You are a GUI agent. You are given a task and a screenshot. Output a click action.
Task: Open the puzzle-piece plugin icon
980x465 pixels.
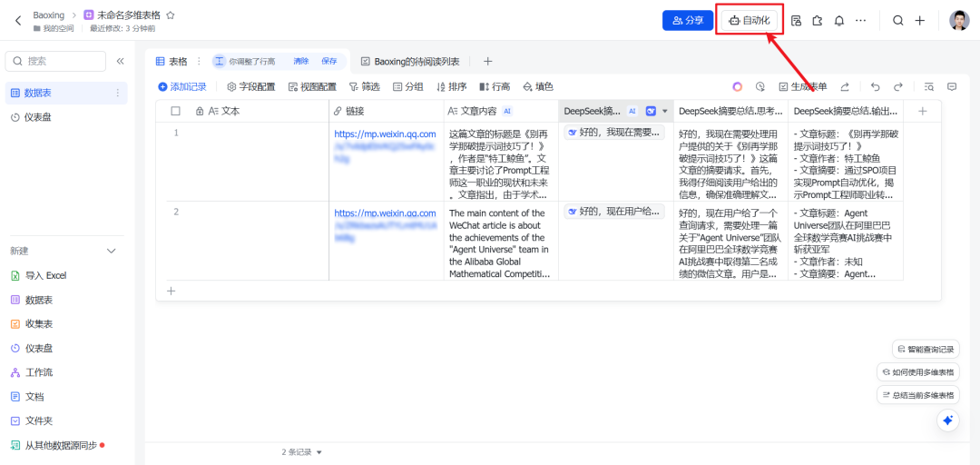click(x=817, y=21)
